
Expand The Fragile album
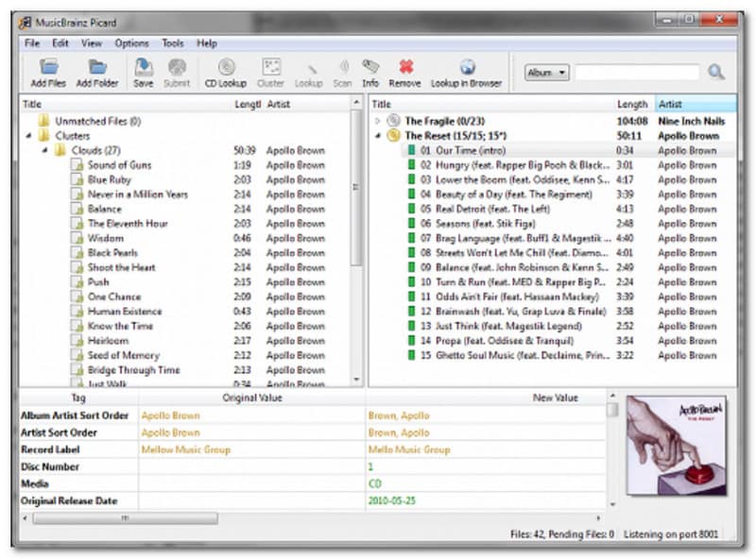click(x=378, y=121)
